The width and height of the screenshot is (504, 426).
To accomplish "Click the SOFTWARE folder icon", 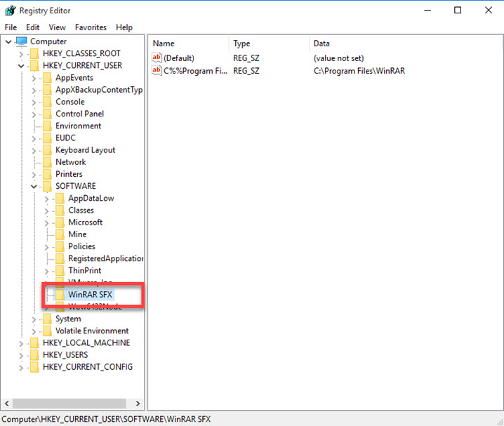I will (x=47, y=187).
